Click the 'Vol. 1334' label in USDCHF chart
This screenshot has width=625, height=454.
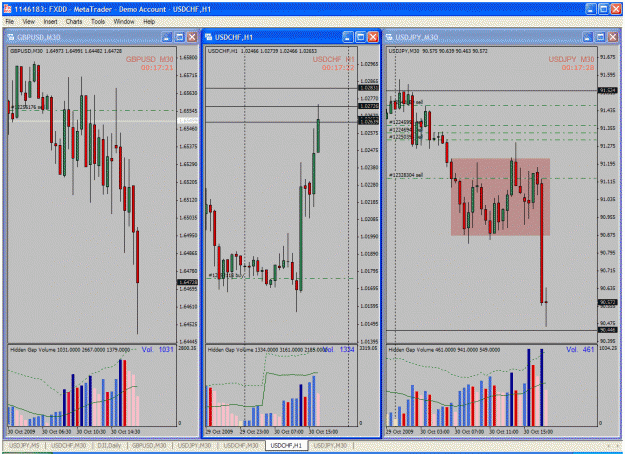pyautogui.click(x=338, y=350)
